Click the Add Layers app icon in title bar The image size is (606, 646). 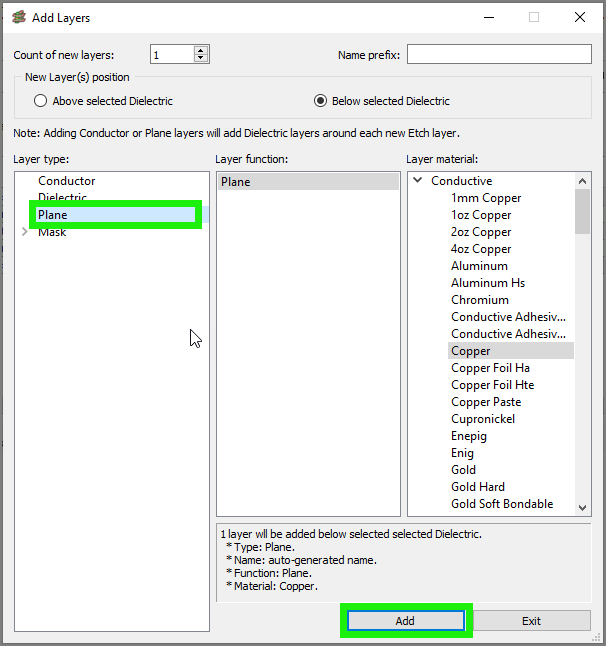coord(19,17)
